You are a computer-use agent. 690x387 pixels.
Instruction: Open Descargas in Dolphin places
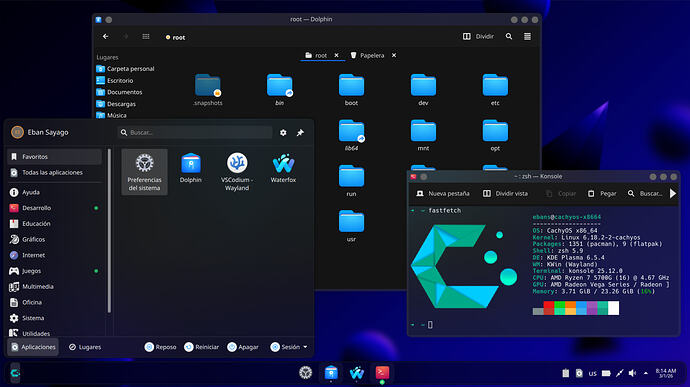(x=116, y=104)
